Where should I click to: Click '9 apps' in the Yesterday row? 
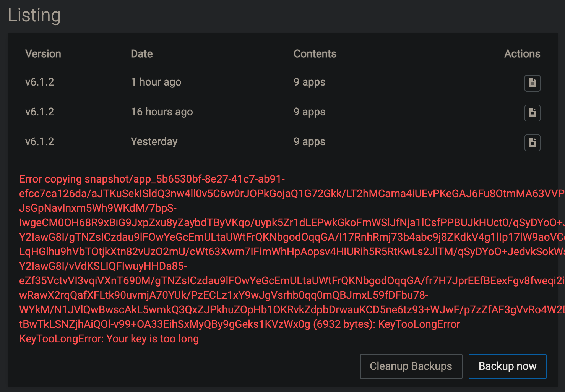point(310,142)
